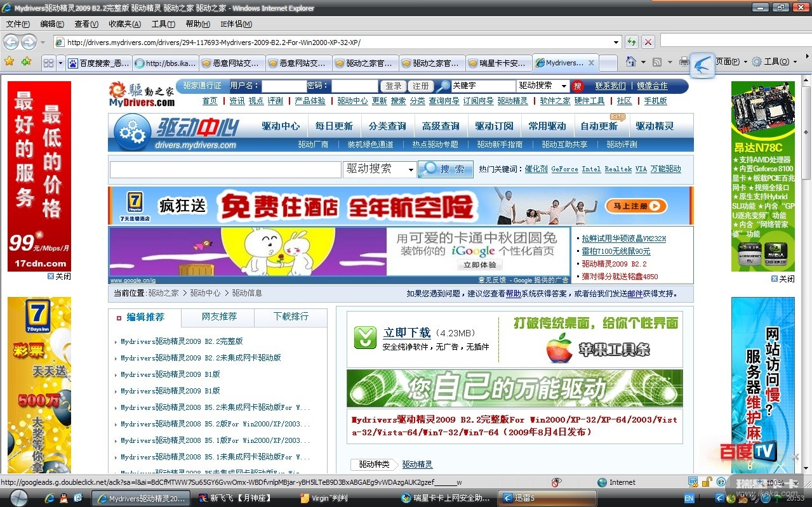Viewport: 812px width, 507px height.
Task: Click the 驱动精灵2009 B2.2 red news link
Action: pos(614,263)
